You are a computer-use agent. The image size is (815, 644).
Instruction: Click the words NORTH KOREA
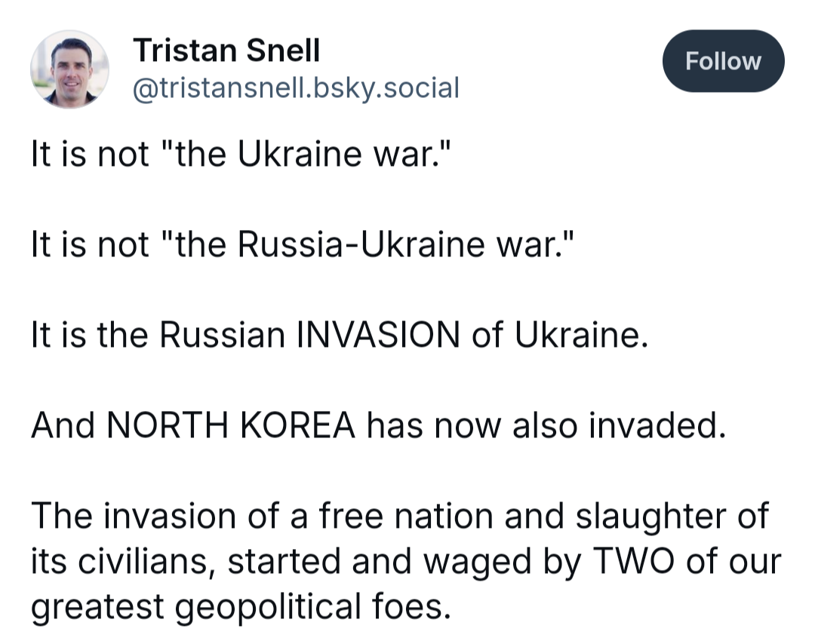pos(231,425)
